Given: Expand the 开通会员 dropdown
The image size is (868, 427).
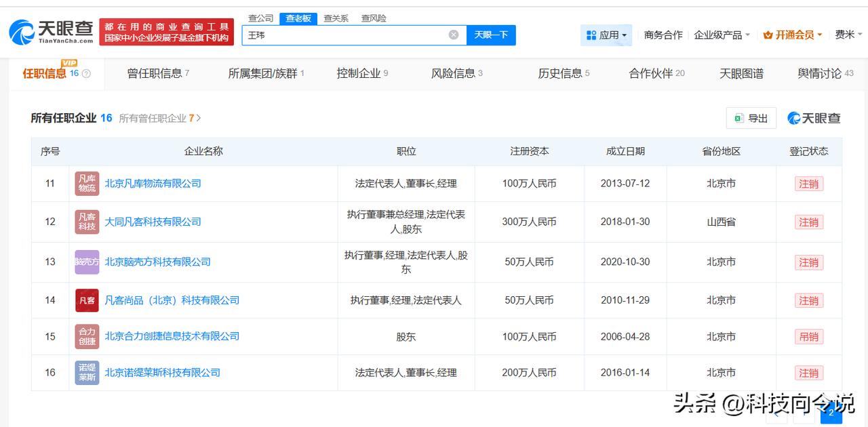Looking at the screenshot, I should click(792, 35).
